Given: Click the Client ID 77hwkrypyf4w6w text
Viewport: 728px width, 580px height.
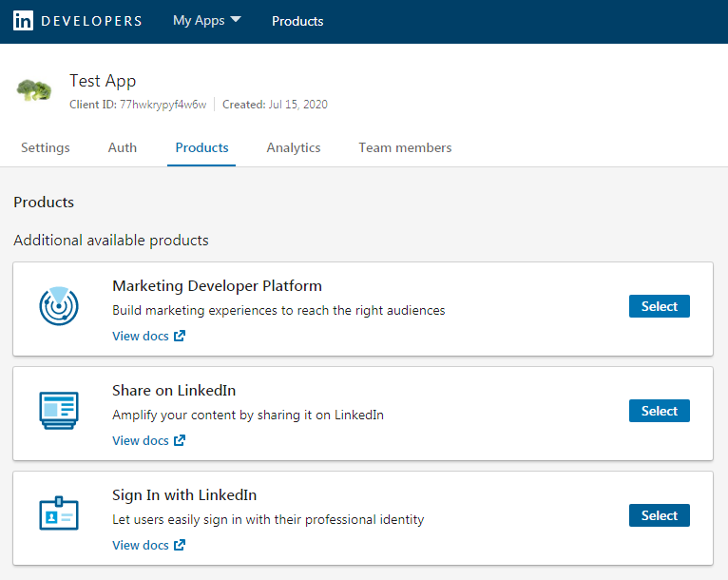Looking at the screenshot, I should [x=138, y=105].
